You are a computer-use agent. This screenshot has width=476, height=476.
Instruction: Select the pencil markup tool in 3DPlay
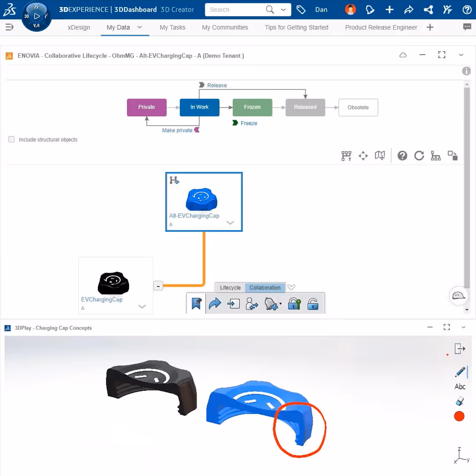coord(460,372)
